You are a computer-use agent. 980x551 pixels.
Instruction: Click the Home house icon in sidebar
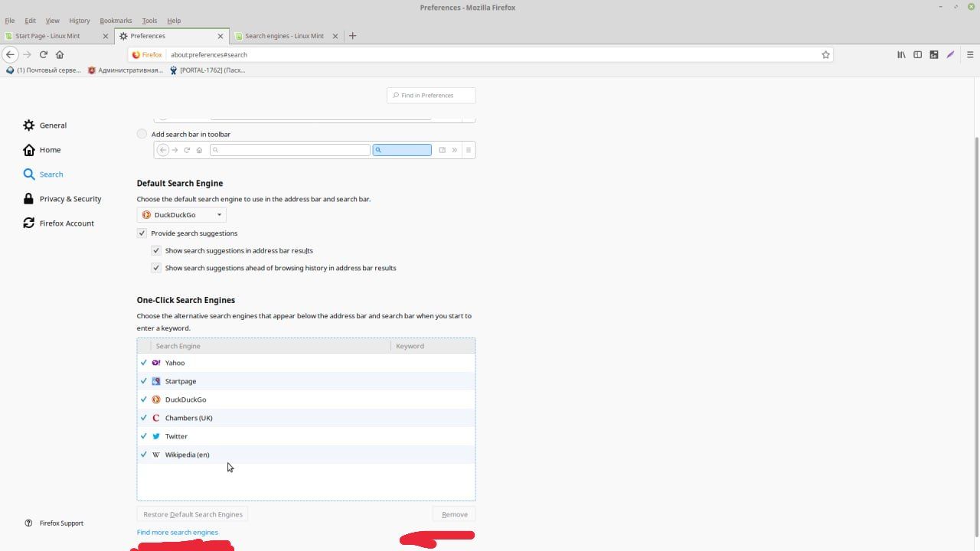click(x=28, y=149)
